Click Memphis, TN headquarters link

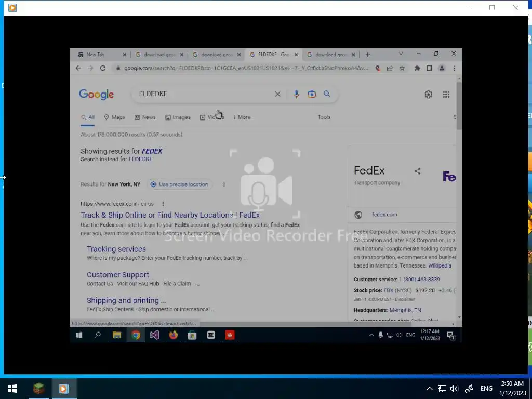405,310
